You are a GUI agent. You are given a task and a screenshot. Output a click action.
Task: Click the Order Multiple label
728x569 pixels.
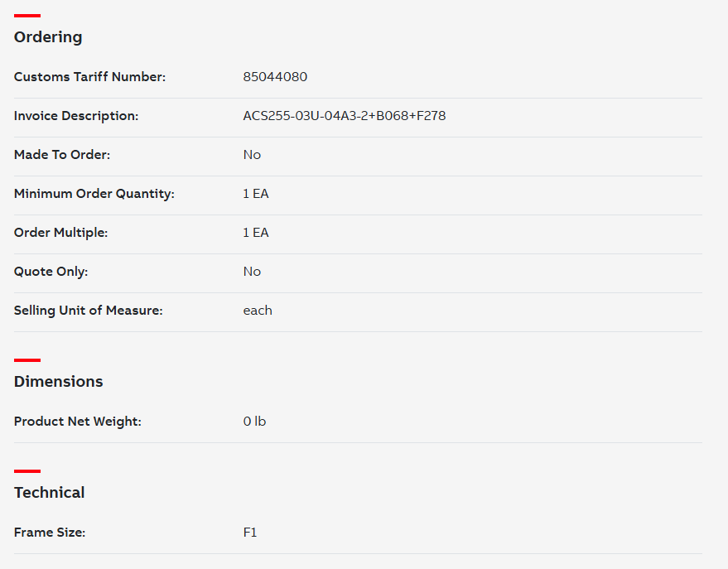pyautogui.click(x=60, y=233)
